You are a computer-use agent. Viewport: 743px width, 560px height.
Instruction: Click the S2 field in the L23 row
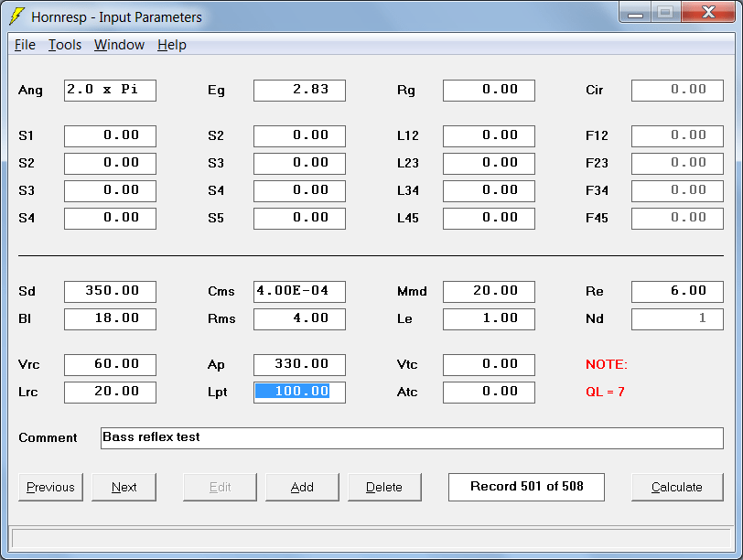(110, 164)
